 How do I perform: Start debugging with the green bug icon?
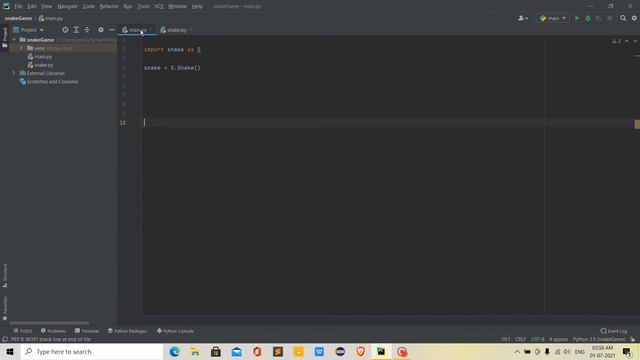pyautogui.click(x=588, y=18)
